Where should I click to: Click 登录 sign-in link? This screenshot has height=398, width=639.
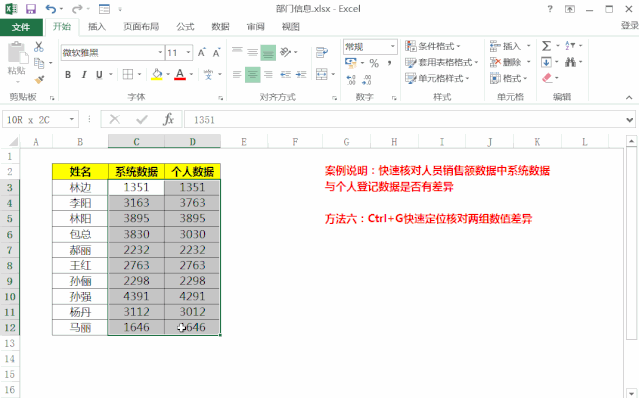pos(629,25)
